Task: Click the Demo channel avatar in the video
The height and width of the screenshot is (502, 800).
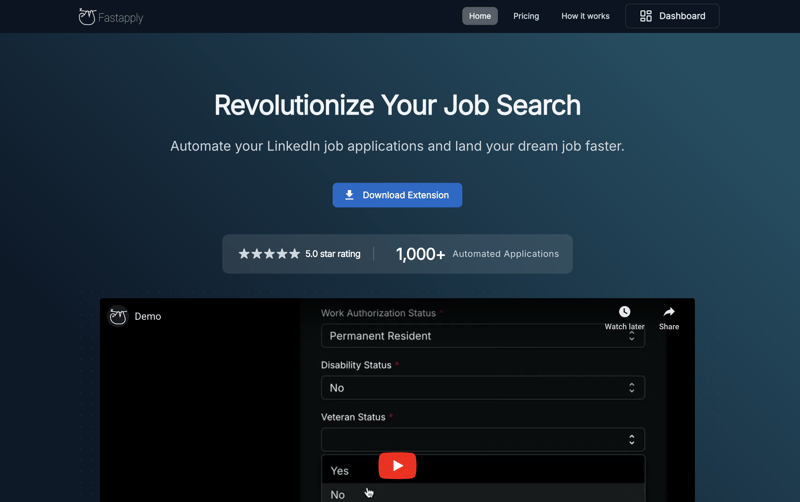Action: [118, 316]
